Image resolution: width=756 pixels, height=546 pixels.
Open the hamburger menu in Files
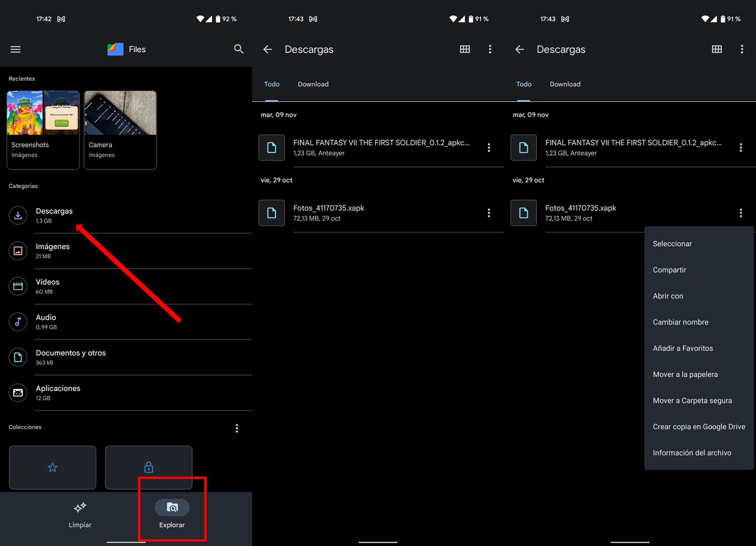(x=15, y=49)
